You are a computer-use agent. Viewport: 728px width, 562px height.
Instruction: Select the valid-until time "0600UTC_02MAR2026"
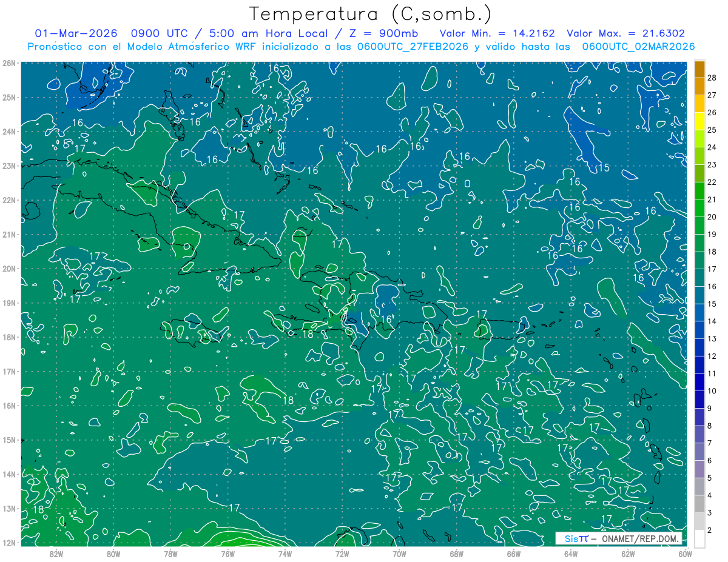(x=638, y=47)
